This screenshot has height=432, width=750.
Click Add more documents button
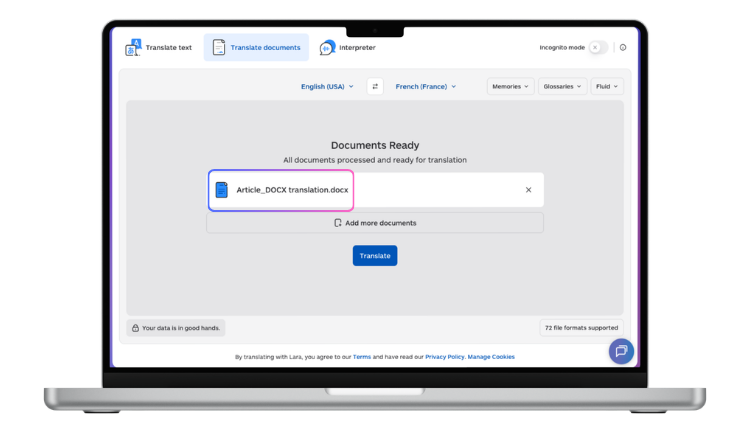(375, 223)
